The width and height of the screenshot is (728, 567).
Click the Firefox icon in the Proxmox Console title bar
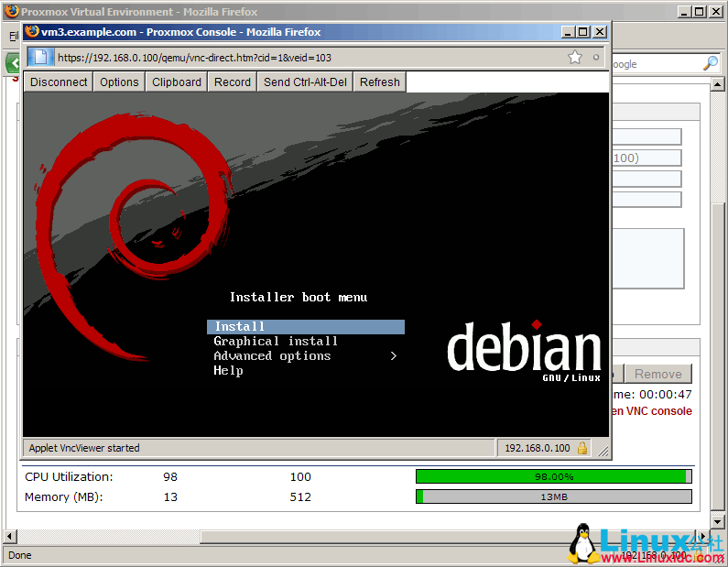click(32, 31)
